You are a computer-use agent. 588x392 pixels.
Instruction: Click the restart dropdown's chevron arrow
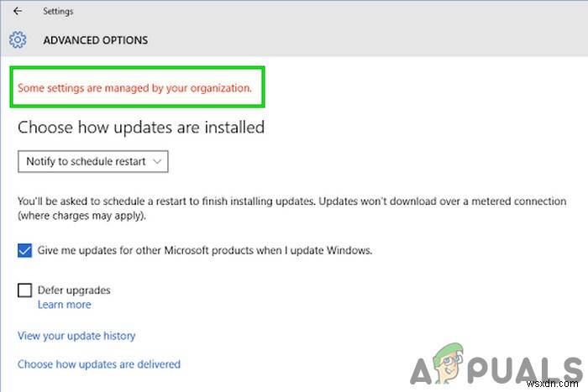158,161
